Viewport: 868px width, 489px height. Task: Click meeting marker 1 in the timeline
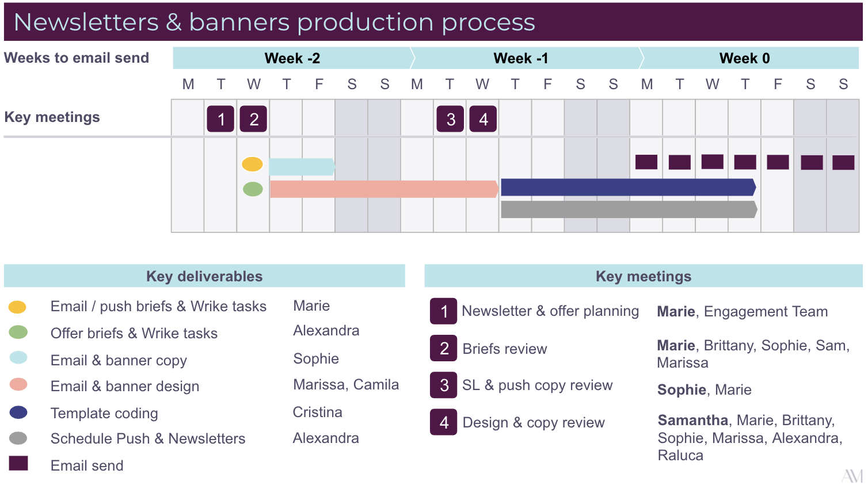220,119
